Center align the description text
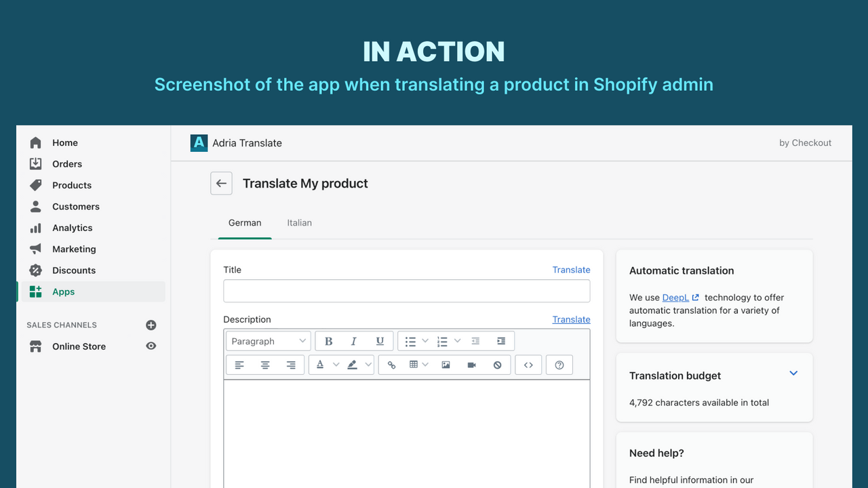Image resolution: width=868 pixels, height=488 pixels. 264,365
